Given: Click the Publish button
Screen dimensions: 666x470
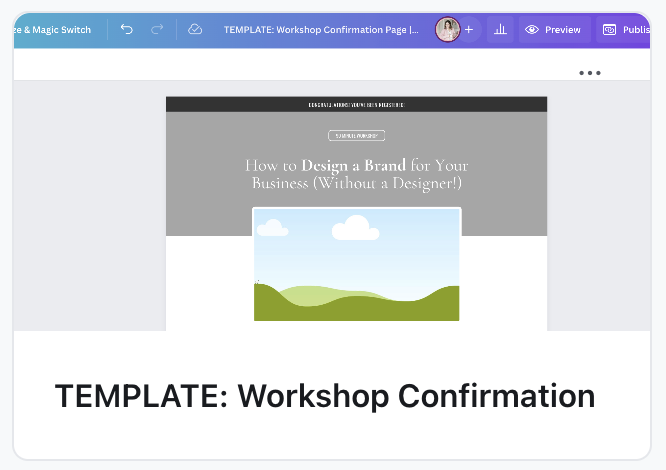Looking at the screenshot, I should 626,30.
